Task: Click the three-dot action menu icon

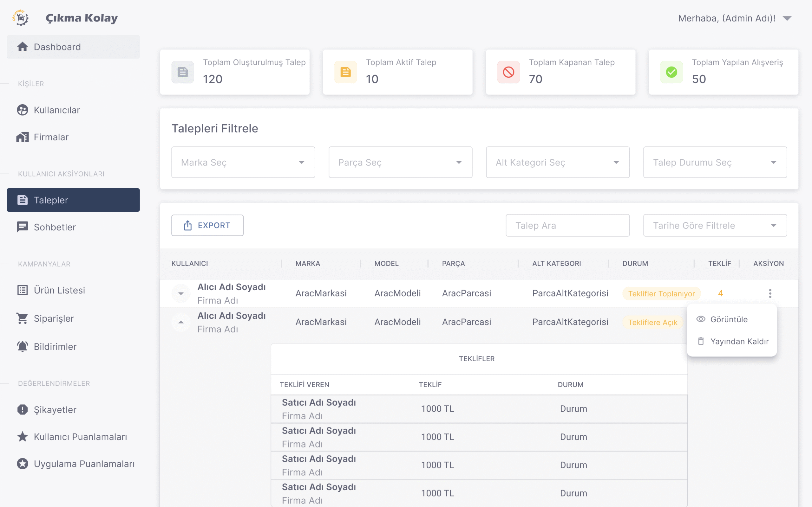Action: coord(770,293)
